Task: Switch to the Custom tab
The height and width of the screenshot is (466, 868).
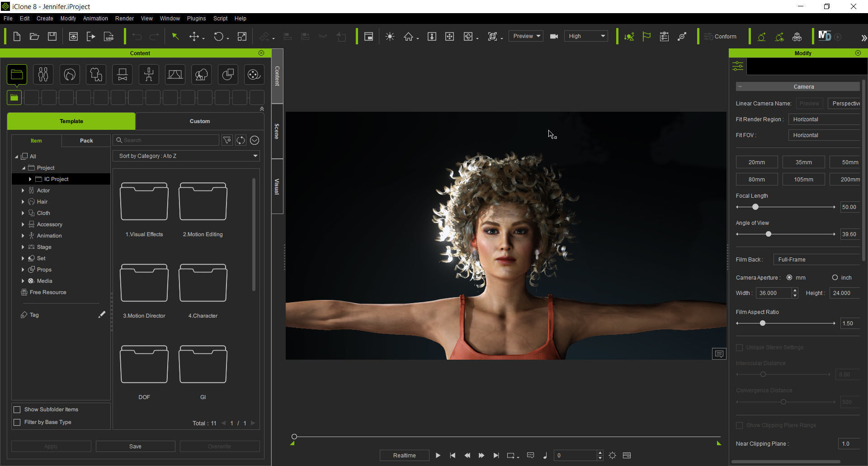Action: click(200, 121)
